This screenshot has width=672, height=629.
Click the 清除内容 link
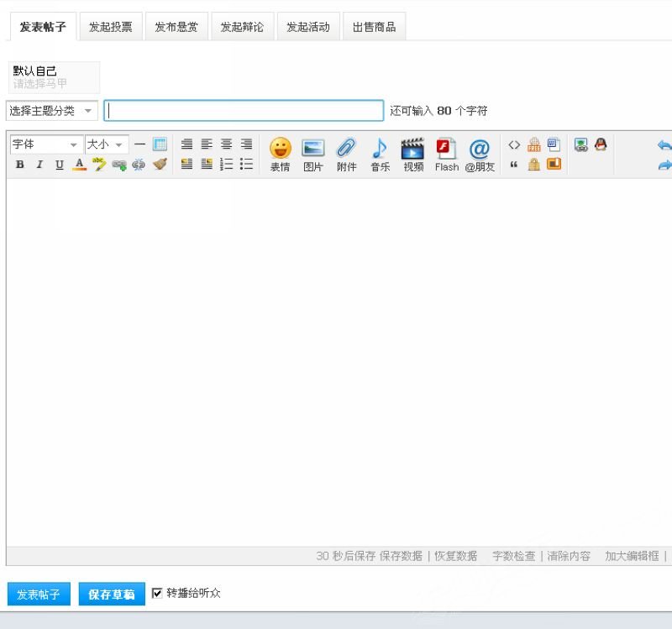(x=569, y=556)
